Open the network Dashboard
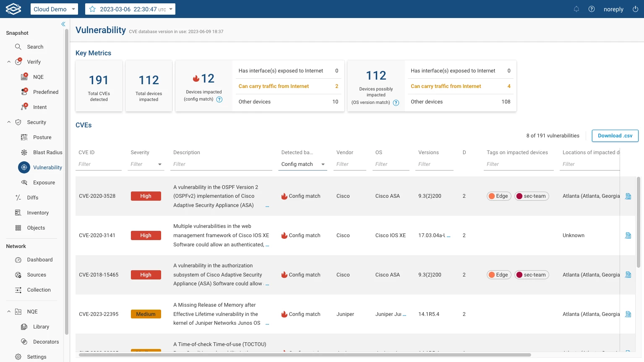The height and width of the screenshot is (362, 644). [x=40, y=260]
